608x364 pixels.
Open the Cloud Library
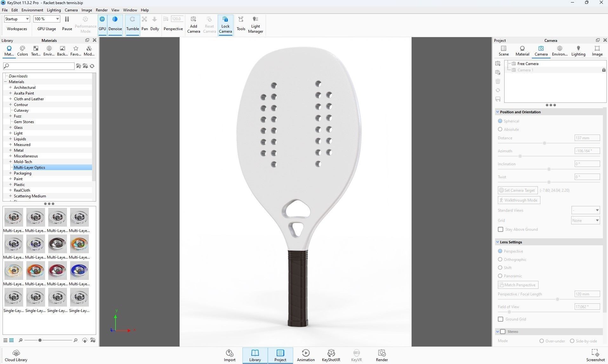click(x=16, y=355)
